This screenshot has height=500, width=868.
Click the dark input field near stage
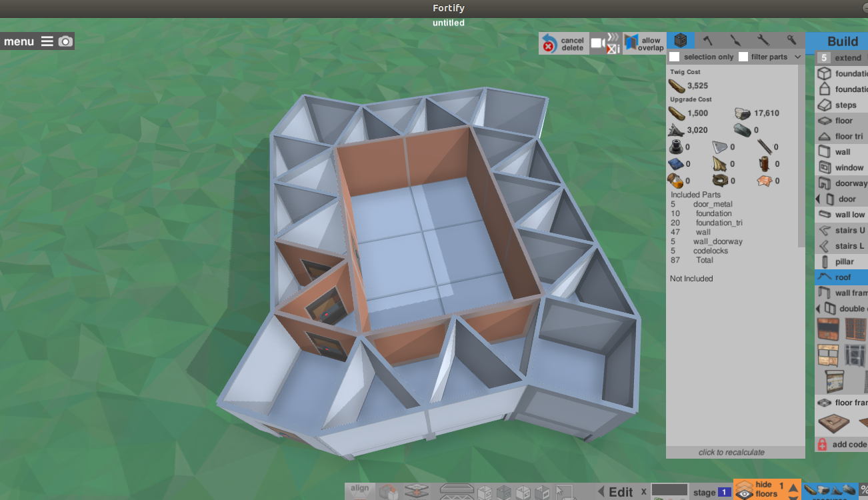point(669,490)
